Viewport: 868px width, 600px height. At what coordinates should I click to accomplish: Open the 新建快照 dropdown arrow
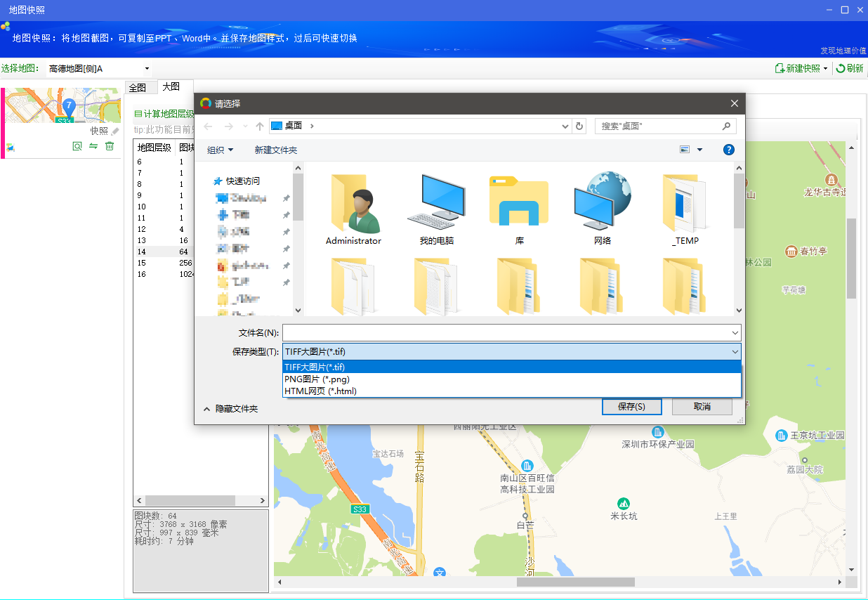coord(826,69)
